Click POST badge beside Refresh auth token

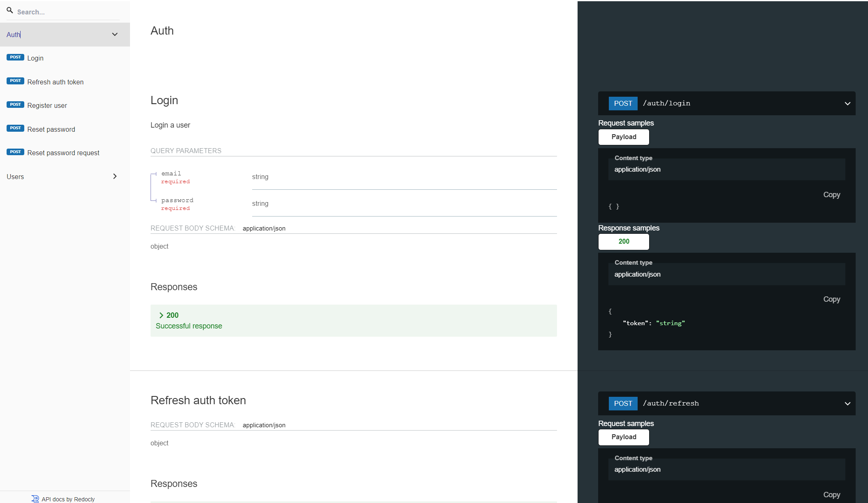pyautogui.click(x=15, y=81)
